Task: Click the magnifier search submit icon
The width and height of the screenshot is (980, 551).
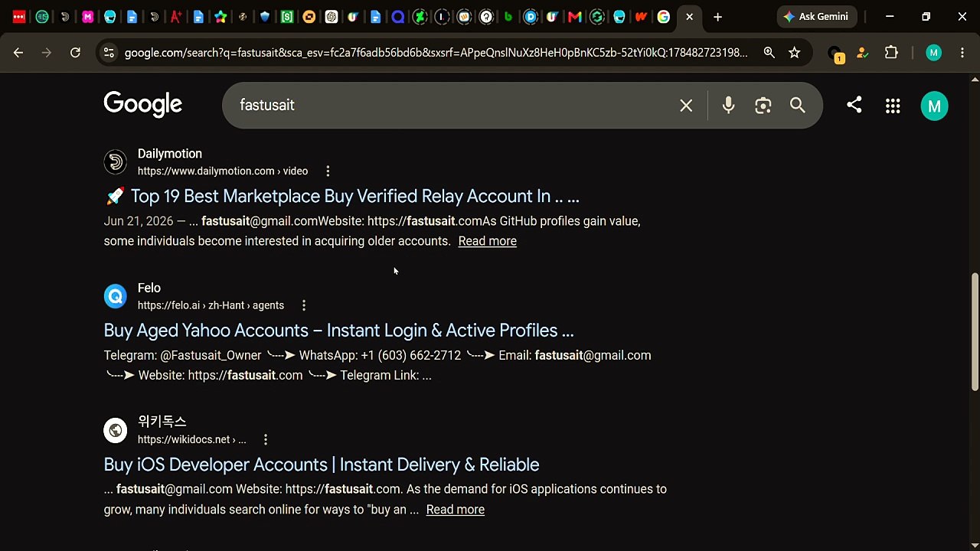Action: point(798,106)
